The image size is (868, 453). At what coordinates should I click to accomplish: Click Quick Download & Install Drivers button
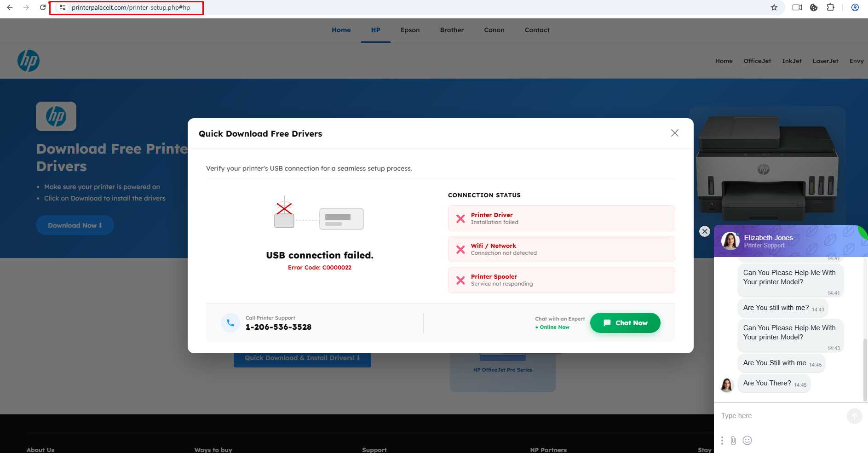point(302,358)
